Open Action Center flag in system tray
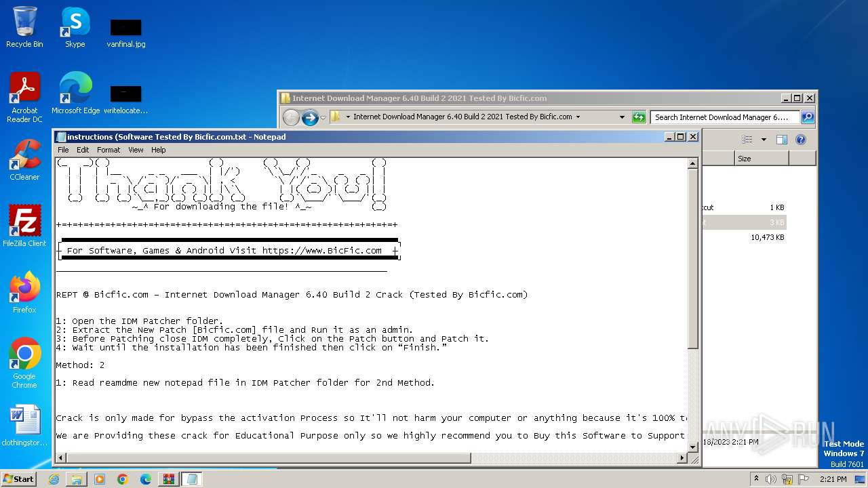This screenshot has width=868, height=488. [804, 479]
